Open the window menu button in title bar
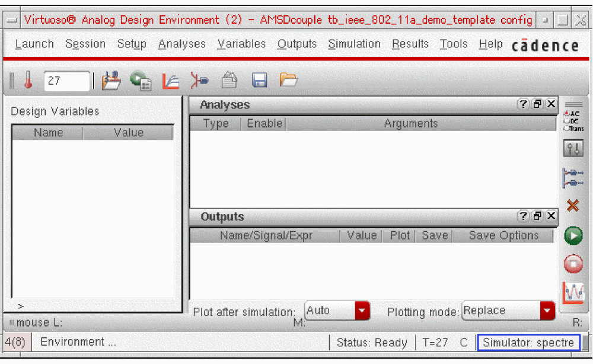 click(x=12, y=20)
